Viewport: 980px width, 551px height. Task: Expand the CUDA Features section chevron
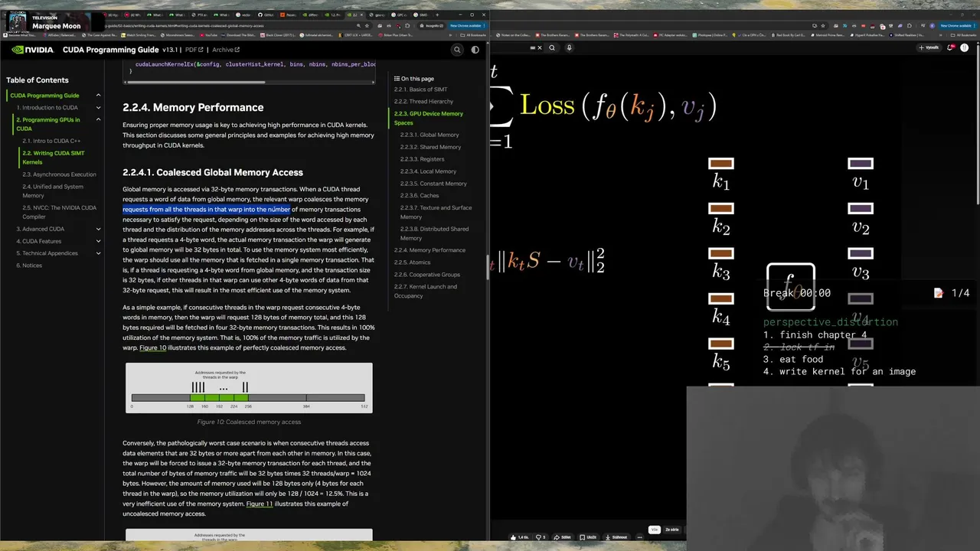click(x=98, y=241)
